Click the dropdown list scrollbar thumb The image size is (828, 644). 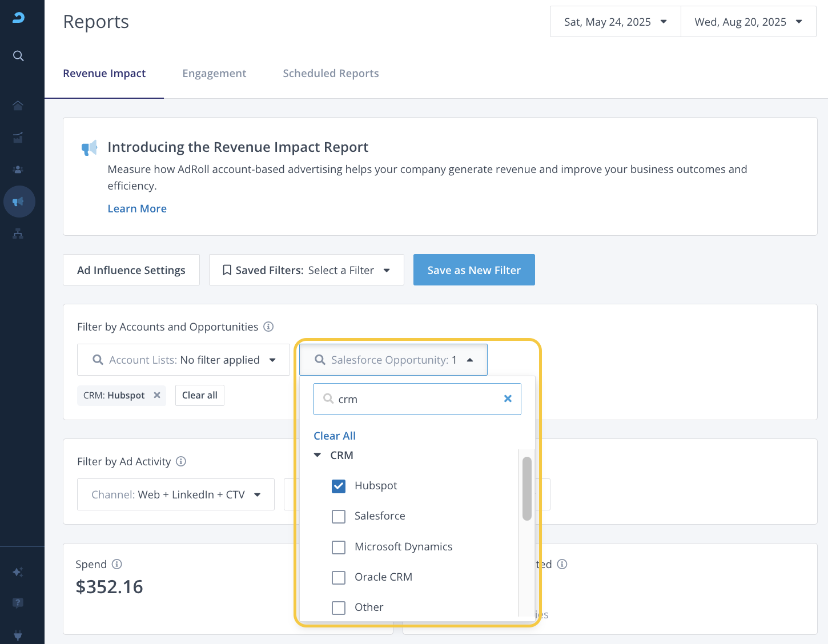pos(526,489)
